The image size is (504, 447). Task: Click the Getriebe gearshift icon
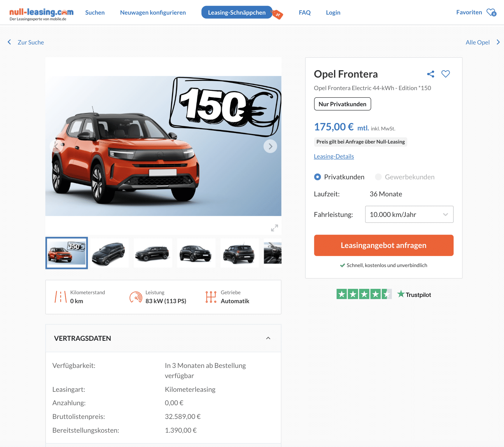point(211,297)
